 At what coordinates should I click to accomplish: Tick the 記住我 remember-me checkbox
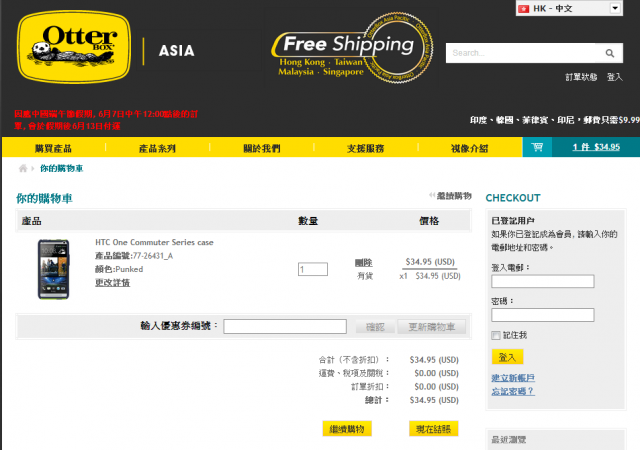pyautogui.click(x=496, y=336)
